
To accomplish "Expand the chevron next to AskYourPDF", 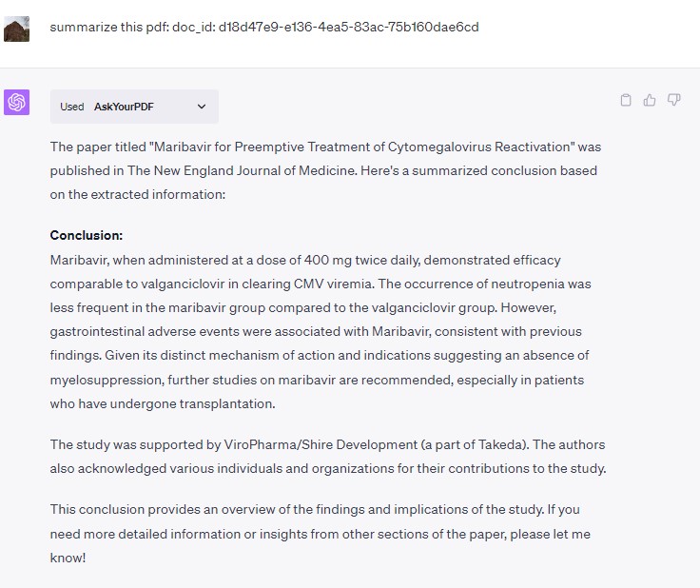I will click(202, 107).
